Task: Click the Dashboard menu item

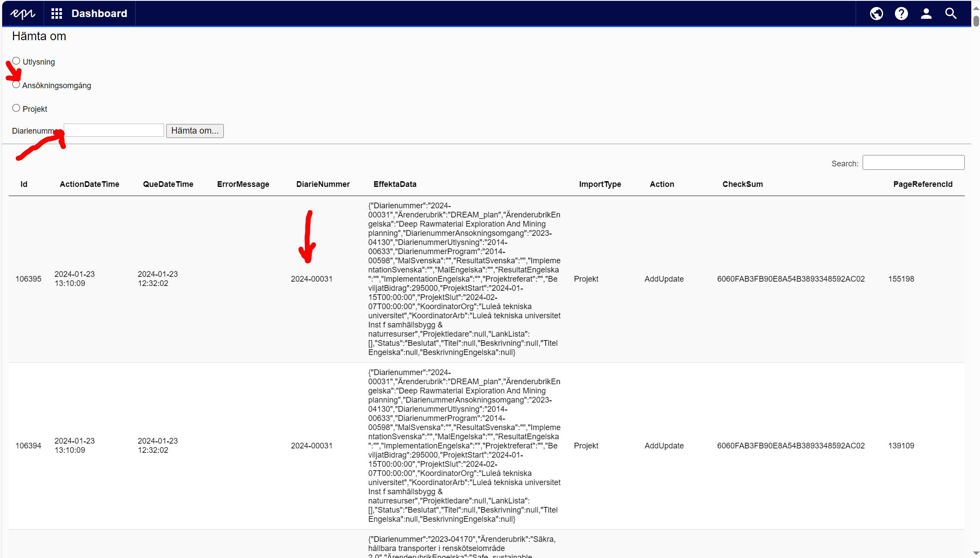Action: click(x=99, y=14)
